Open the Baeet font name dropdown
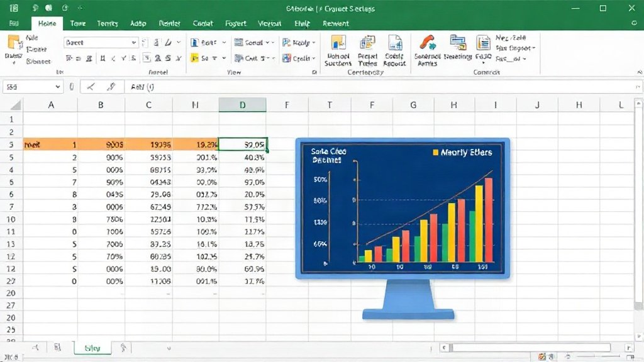Screen dimensions: 644x362 pos(134,42)
